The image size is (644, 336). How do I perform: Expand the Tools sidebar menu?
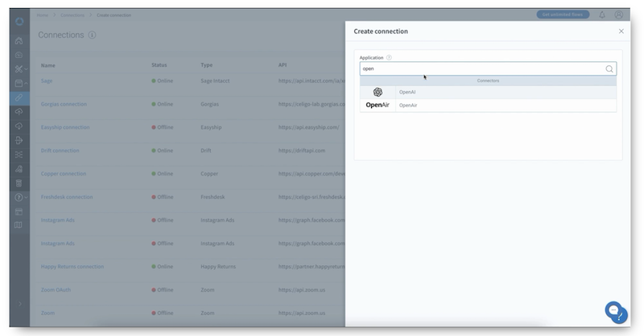(x=19, y=69)
